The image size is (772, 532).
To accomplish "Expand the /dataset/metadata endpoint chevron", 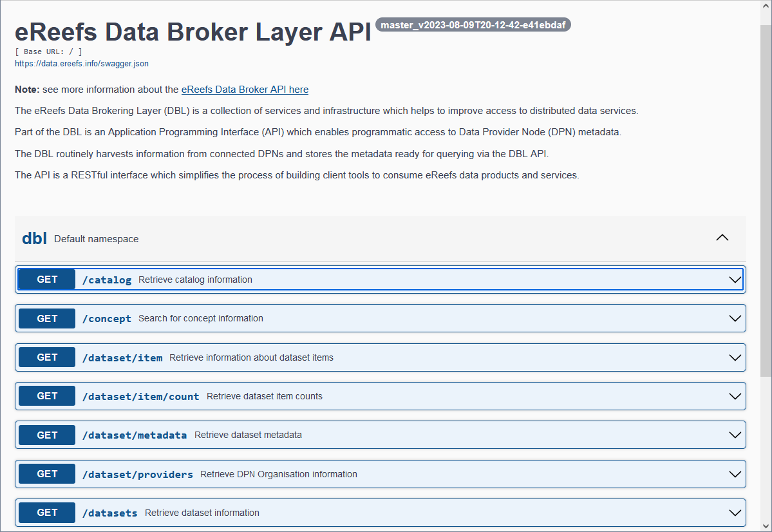I will 735,435.
